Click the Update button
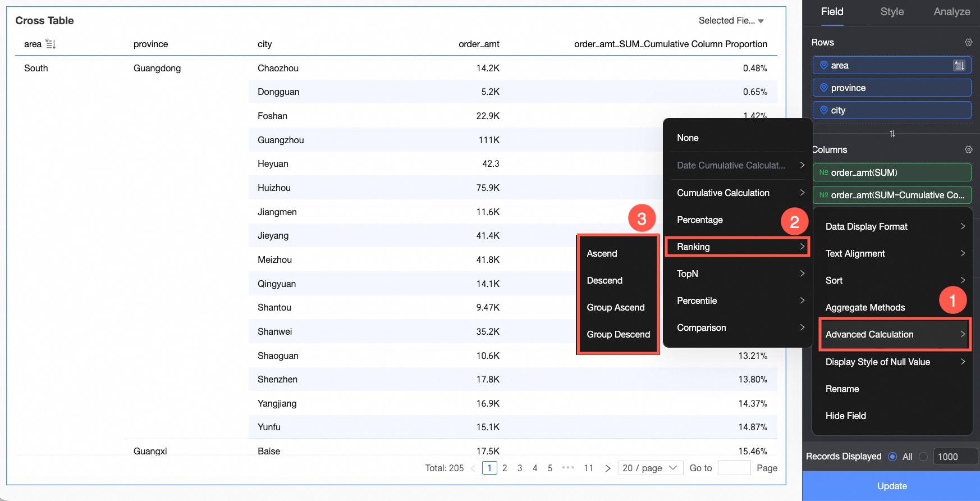The height and width of the screenshot is (501, 980). click(891, 486)
